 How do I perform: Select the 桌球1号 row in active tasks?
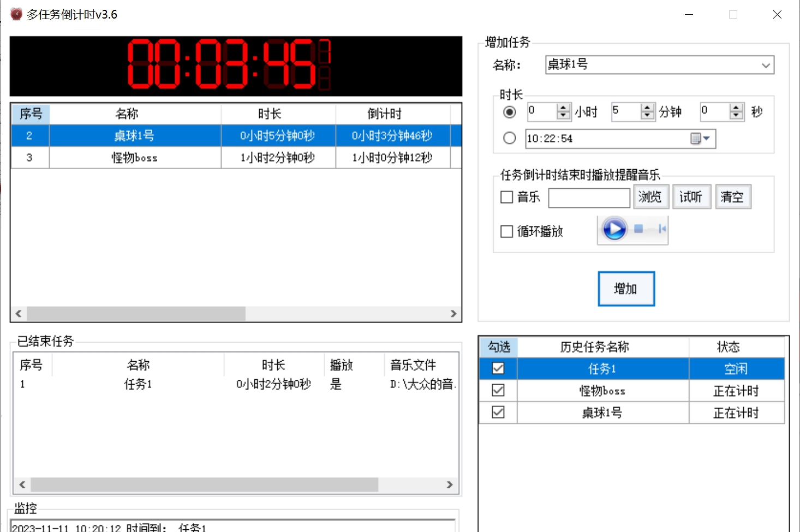coord(236,136)
